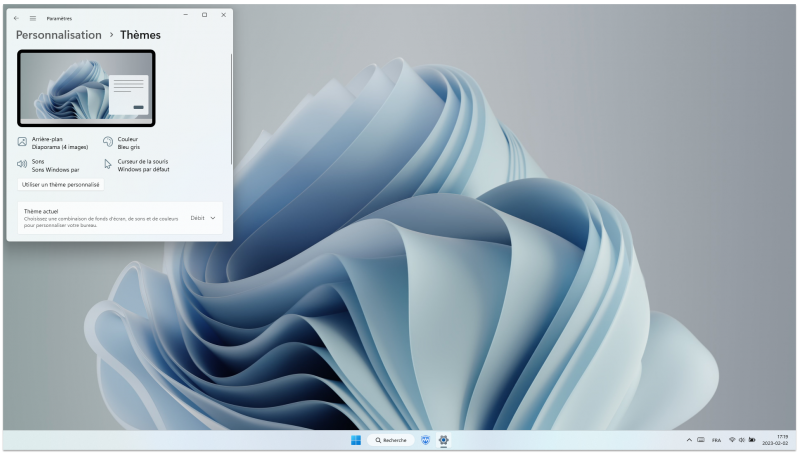
Task: Show hidden system tray icons
Action: tap(688, 440)
